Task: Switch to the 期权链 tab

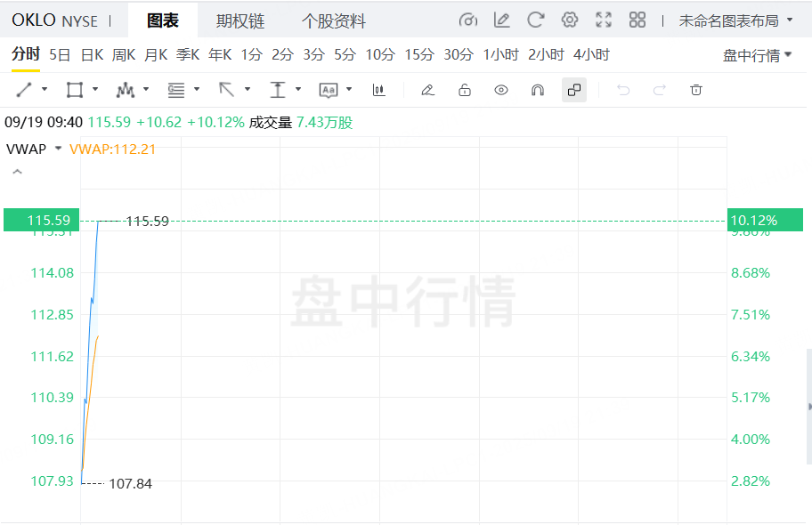Action: click(240, 21)
